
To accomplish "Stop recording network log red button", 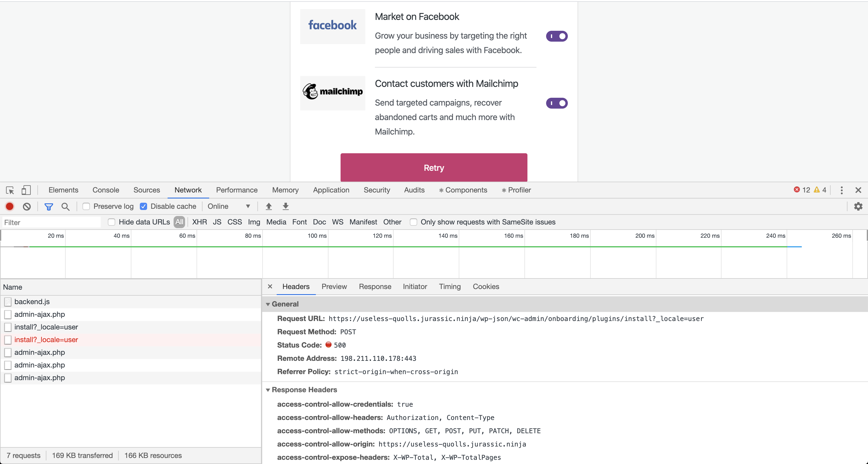I will pos(10,206).
